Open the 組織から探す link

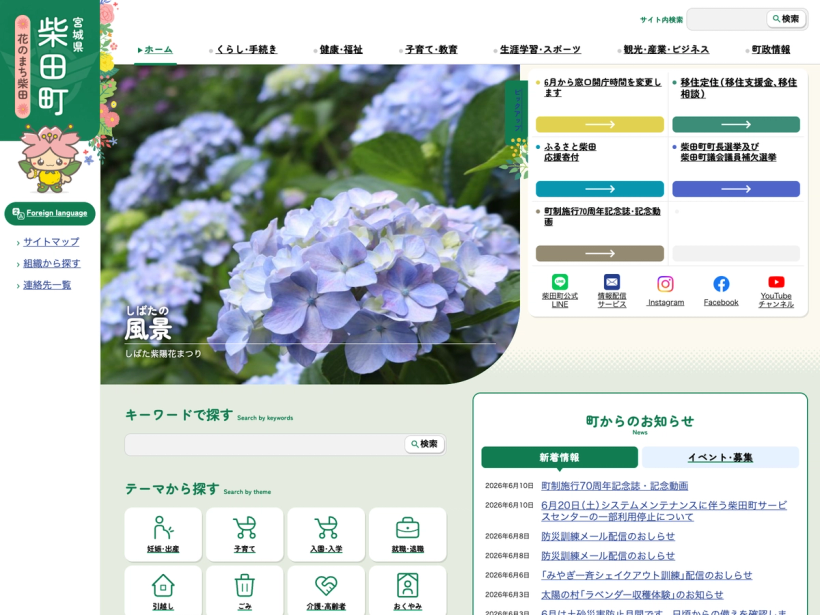[52, 263]
